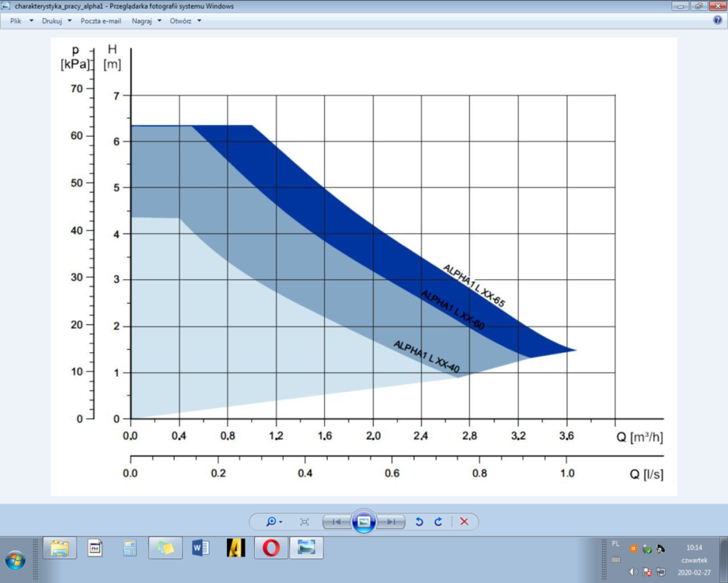Open the Nagraj menu
728x583 pixels.
pyautogui.click(x=146, y=21)
